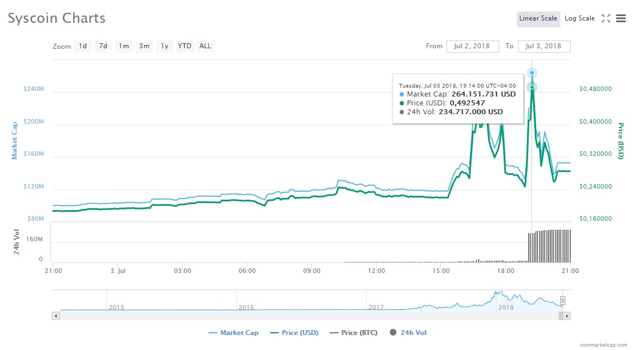The image size is (644, 350).
Task: Click the navigator right range handle
Action: coord(562,301)
